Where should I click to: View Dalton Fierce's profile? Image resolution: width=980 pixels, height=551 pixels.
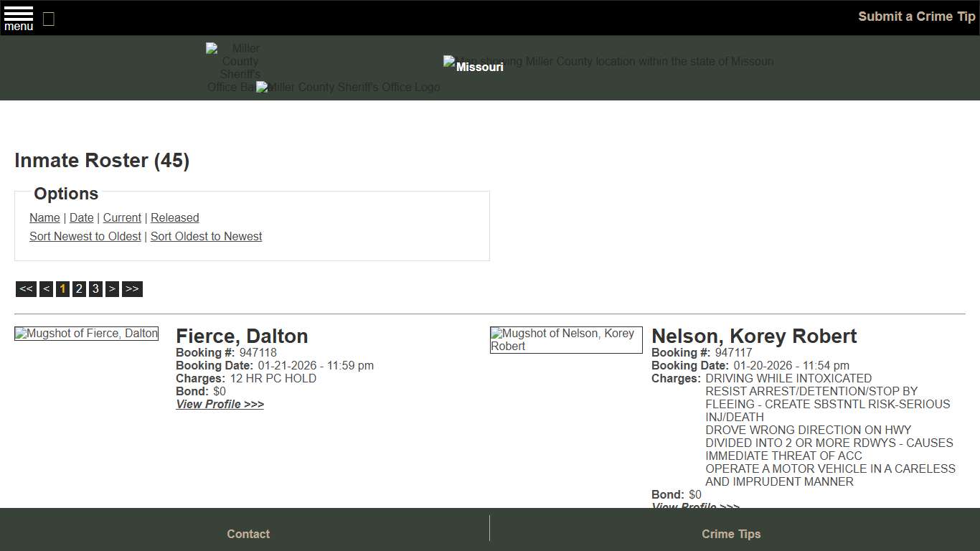pos(220,404)
